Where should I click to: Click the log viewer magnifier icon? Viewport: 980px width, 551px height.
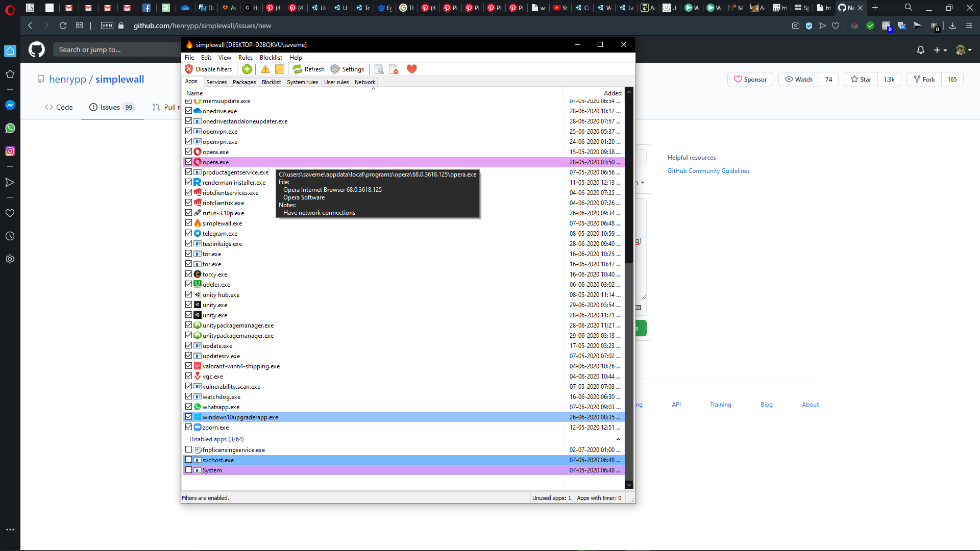pos(379,69)
